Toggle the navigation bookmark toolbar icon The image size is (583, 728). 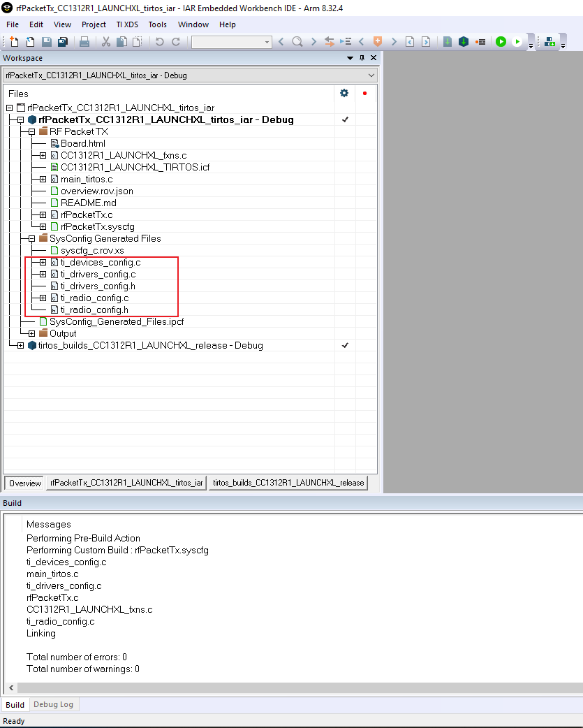pos(377,41)
